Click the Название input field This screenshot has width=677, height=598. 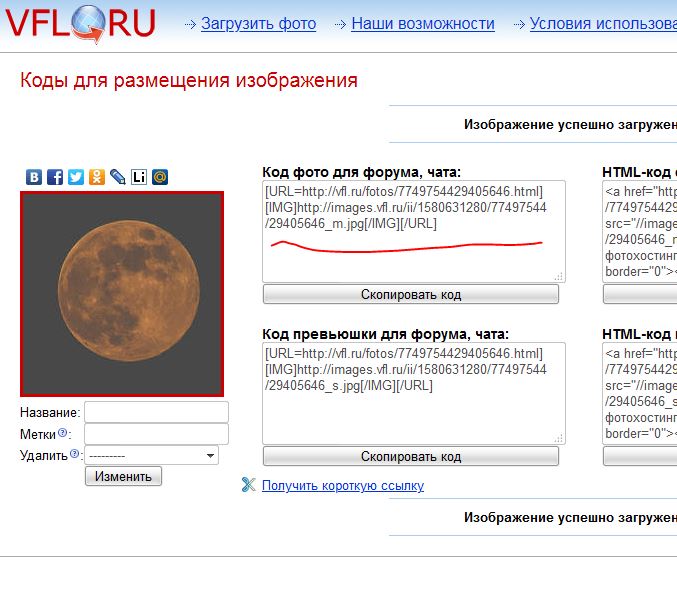(156, 412)
